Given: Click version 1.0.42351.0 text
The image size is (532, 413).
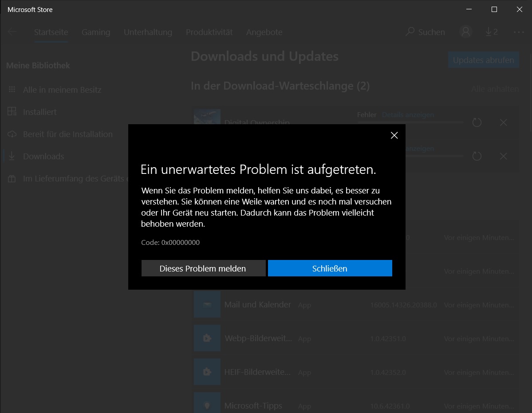Looking at the screenshot, I should (x=388, y=339).
